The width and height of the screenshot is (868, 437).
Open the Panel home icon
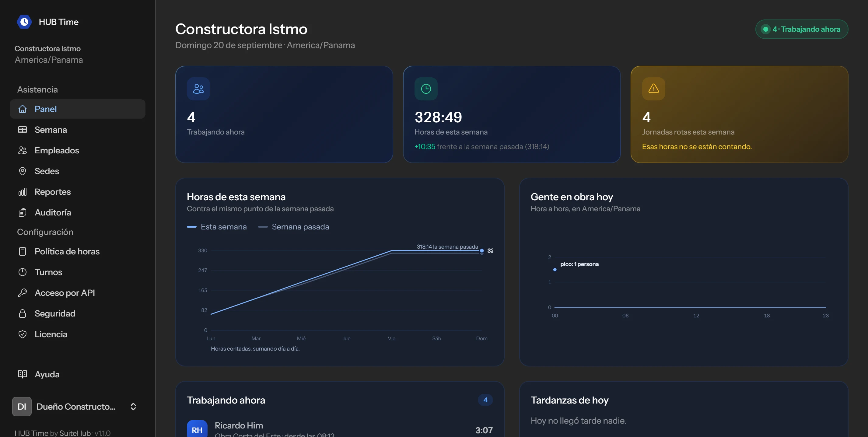[23, 109]
